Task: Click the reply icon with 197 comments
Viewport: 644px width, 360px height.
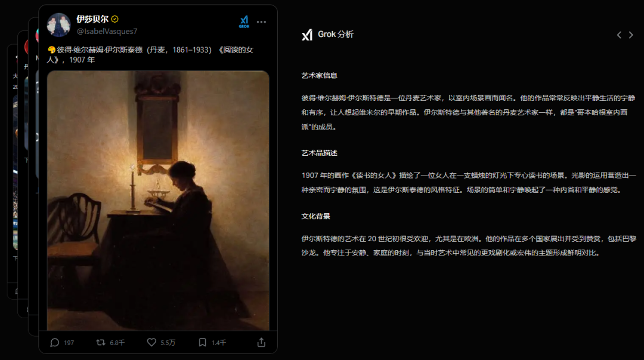Action: pos(55,342)
